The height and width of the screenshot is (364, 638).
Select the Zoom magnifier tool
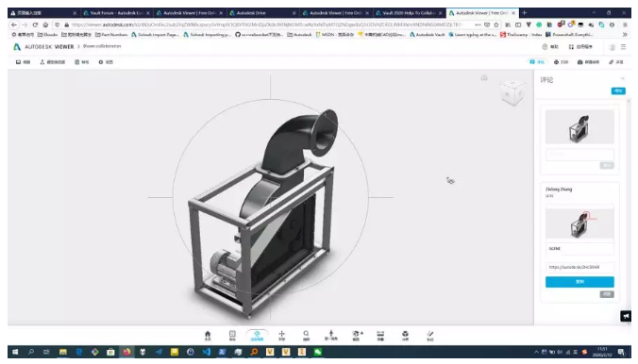tap(306, 336)
